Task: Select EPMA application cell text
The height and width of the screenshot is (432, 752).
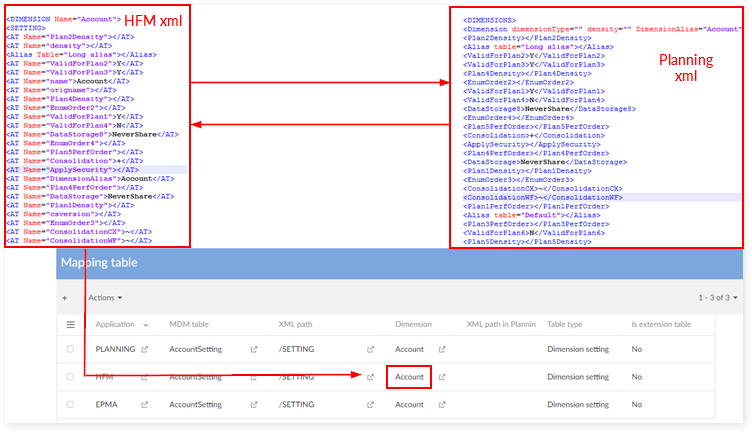Action: click(x=106, y=405)
